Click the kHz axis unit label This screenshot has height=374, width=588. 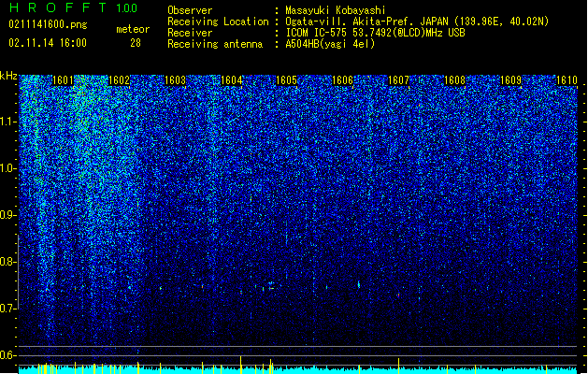(8, 76)
